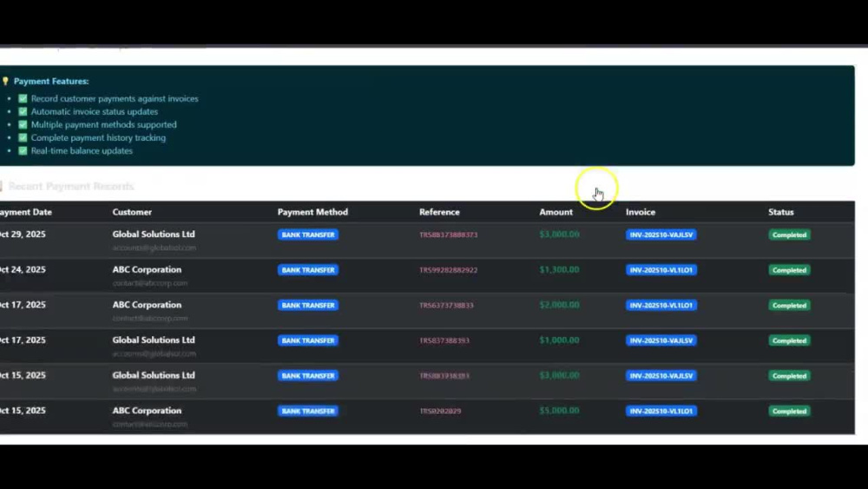This screenshot has width=868, height=489.
Task: Click the Invoice column header
Action: pyautogui.click(x=641, y=212)
